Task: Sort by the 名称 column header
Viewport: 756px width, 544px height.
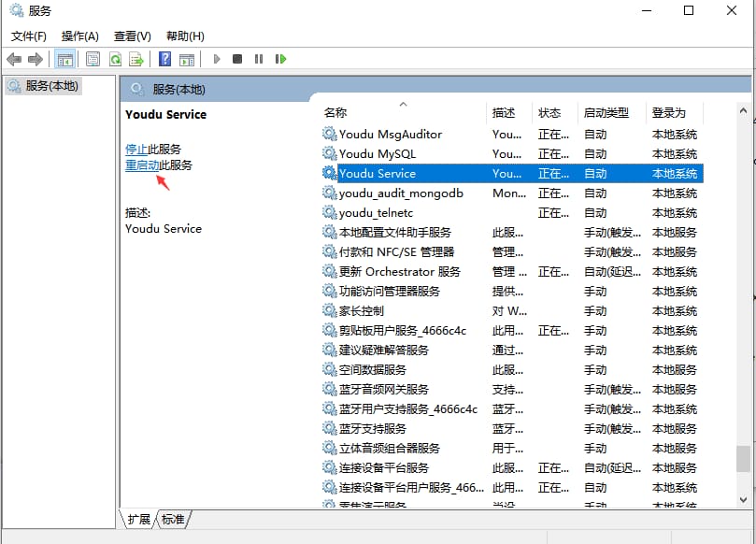Action: [x=405, y=112]
